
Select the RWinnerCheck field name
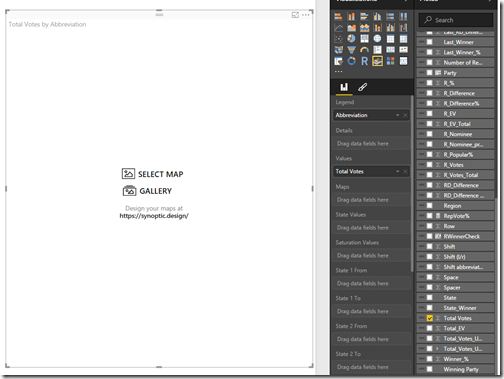click(462, 236)
